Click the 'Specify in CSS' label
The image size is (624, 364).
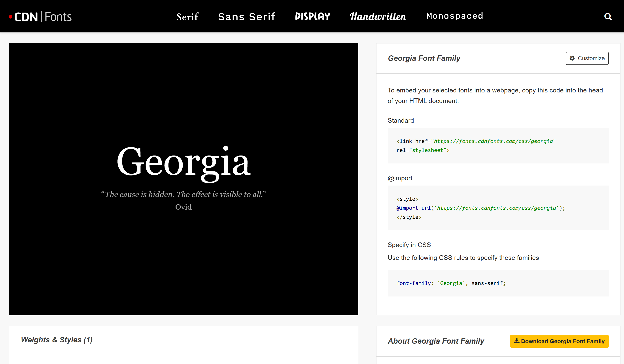pos(409,245)
